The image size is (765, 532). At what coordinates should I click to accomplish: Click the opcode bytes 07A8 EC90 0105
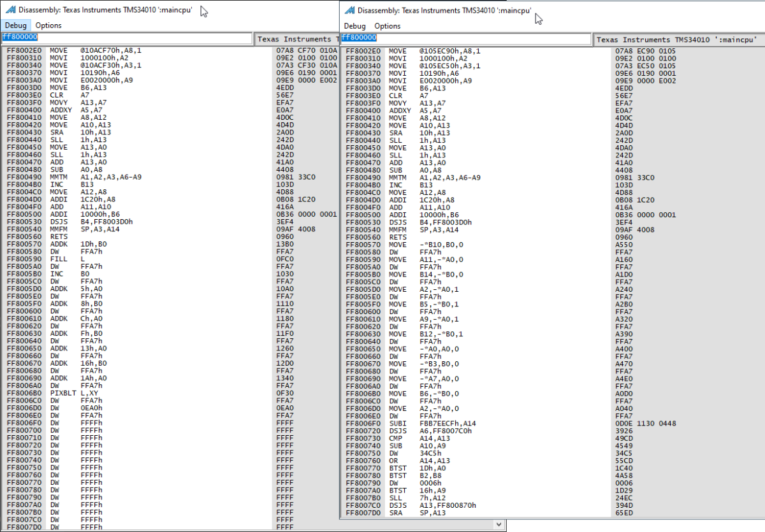646,51
